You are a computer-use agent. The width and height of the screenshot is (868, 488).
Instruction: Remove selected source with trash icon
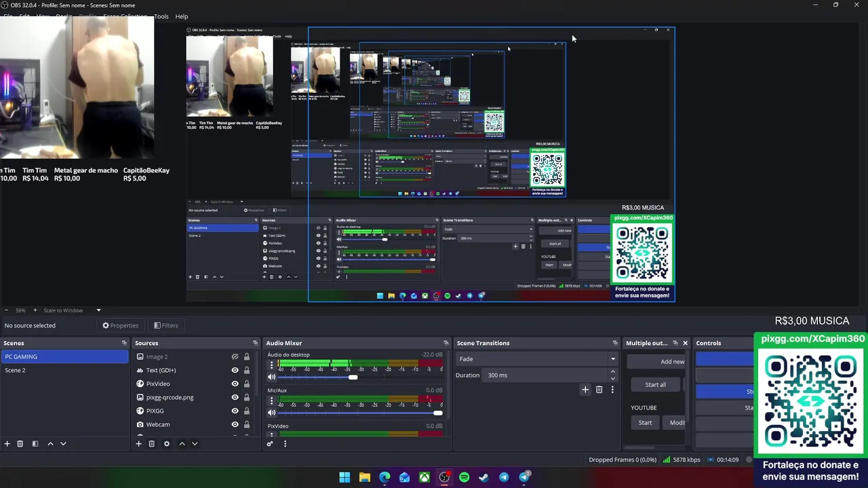point(151,444)
